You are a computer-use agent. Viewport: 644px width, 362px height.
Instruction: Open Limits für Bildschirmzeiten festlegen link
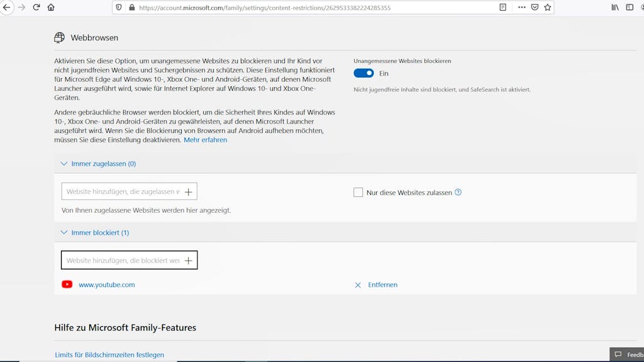pos(109,354)
